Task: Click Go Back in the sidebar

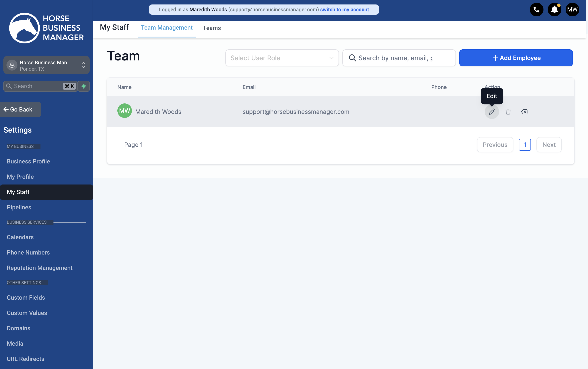Action: click(x=20, y=110)
